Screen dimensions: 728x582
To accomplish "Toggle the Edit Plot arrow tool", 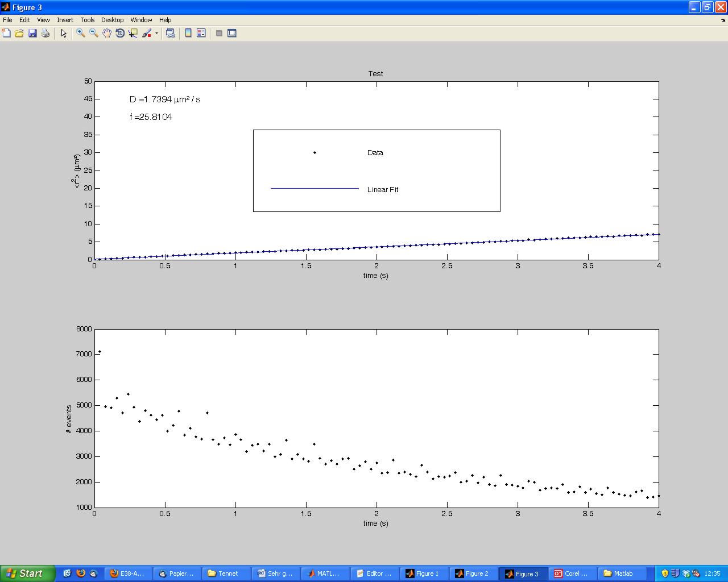I will pyautogui.click(x=64, y=34).
